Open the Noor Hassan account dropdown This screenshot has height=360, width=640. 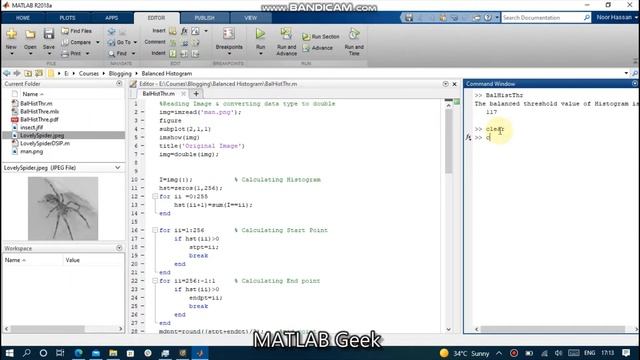617,18
